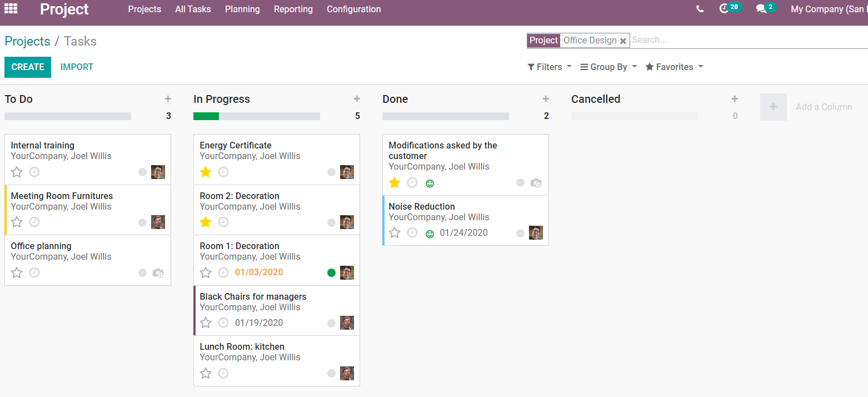Click activity clock on Modifications asked by customer
Screen dimensions: 868x397
(x=412, y=182)
